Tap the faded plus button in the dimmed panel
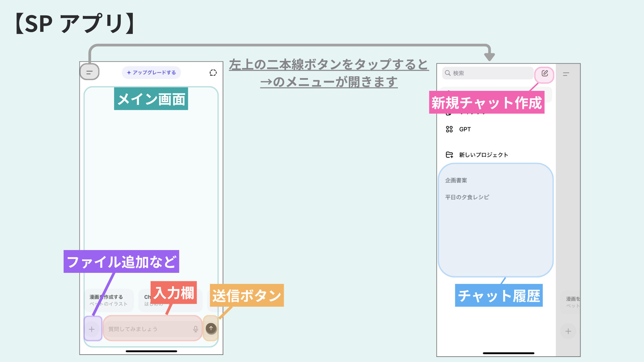The height and width of the screenshot is (362, 644). click(x=568, y=331)
